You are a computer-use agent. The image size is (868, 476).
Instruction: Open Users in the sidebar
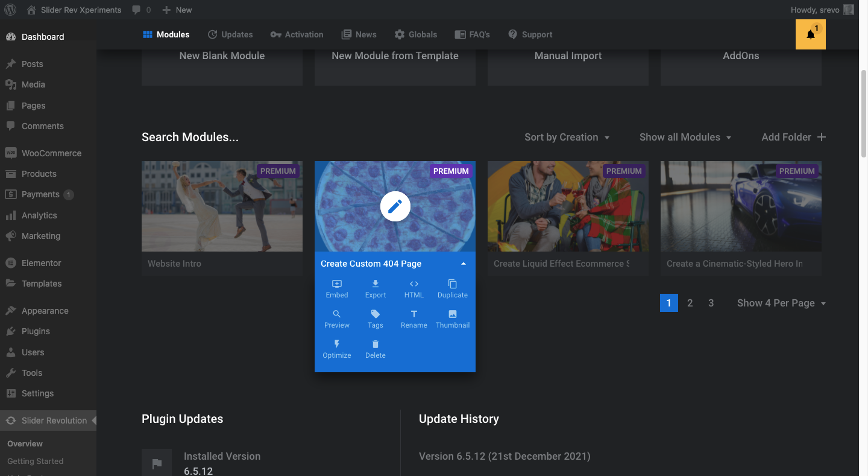[x=48, y=352]
